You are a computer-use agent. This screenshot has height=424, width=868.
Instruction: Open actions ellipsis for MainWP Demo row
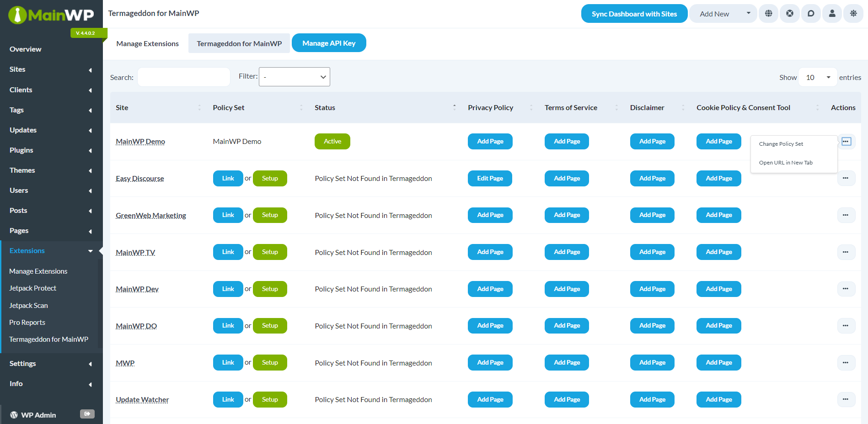coord(846,142)
